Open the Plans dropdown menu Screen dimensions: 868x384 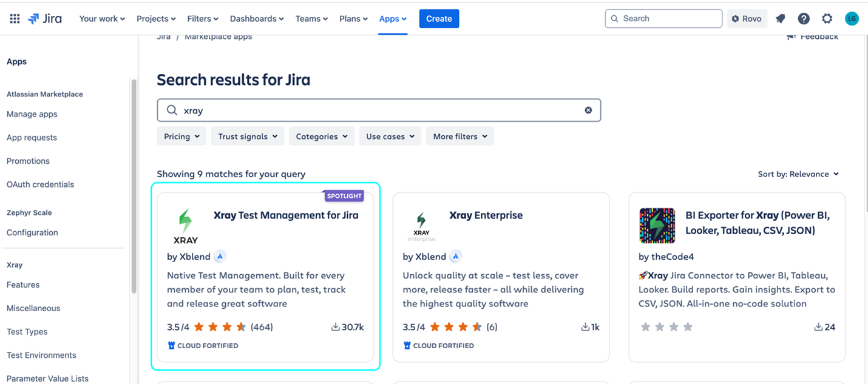point(353,19)
